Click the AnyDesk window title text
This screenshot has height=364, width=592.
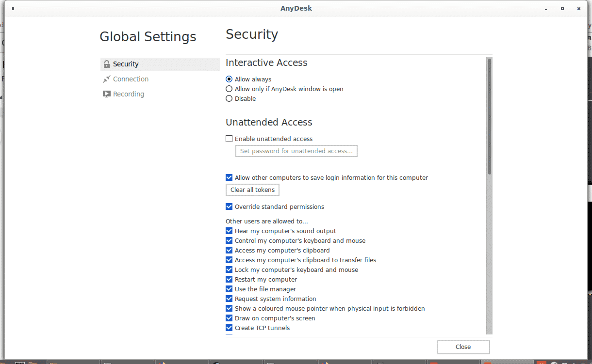296,8
